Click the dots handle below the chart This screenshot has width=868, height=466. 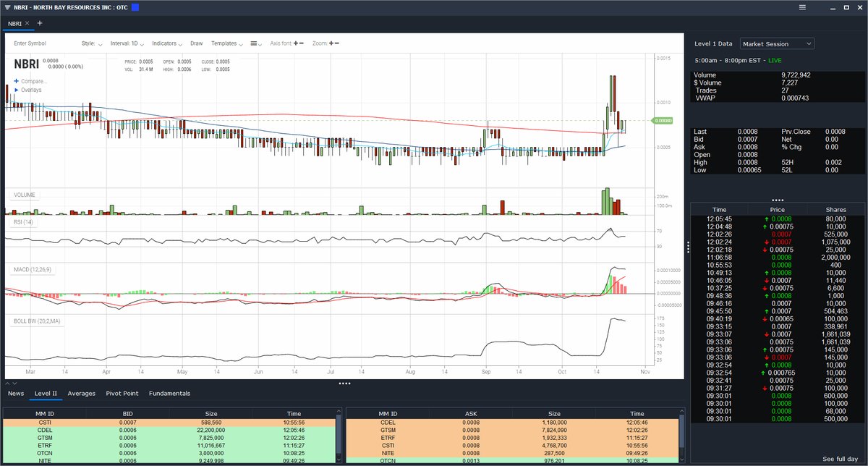[x=344, y=383]
